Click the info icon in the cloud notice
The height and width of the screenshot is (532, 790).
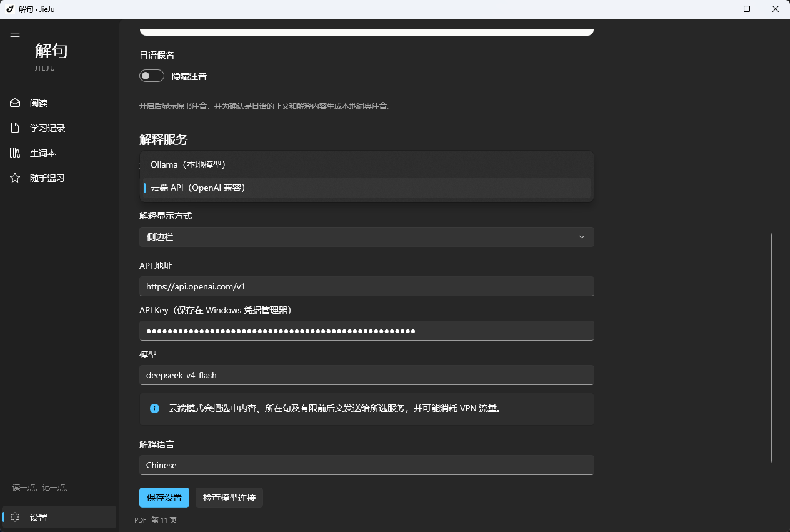click(x=154, y=409)
